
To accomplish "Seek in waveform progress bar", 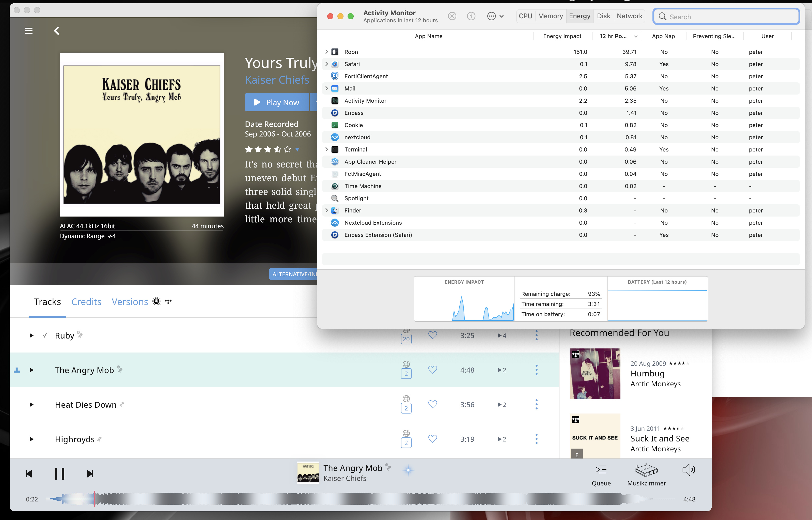I will tap(360, 499).
